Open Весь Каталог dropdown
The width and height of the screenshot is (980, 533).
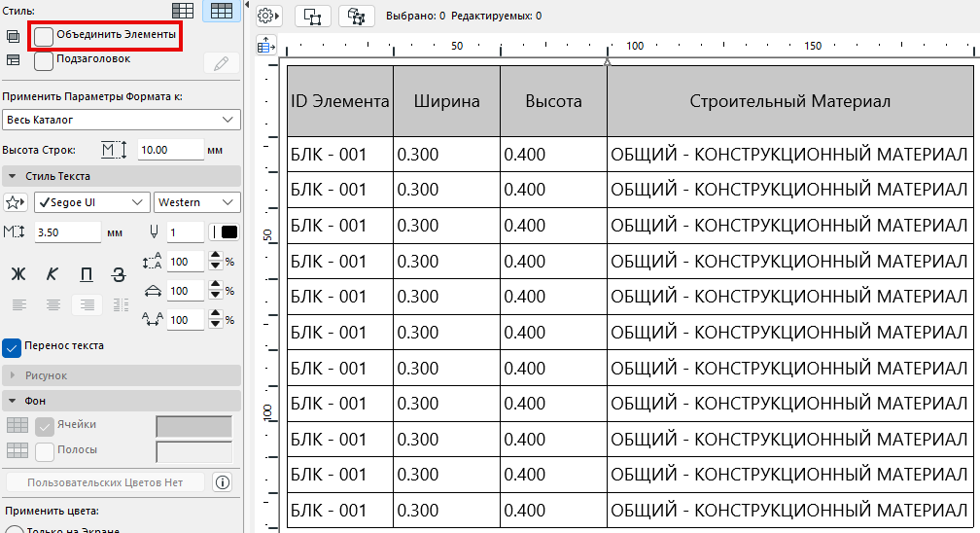[x=122, y=120]
